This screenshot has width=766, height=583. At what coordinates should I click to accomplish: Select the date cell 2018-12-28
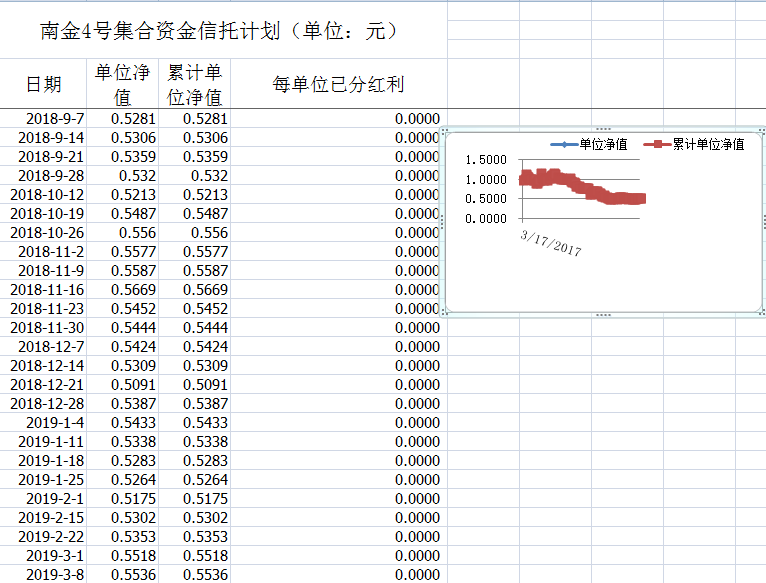coord(43,404)
